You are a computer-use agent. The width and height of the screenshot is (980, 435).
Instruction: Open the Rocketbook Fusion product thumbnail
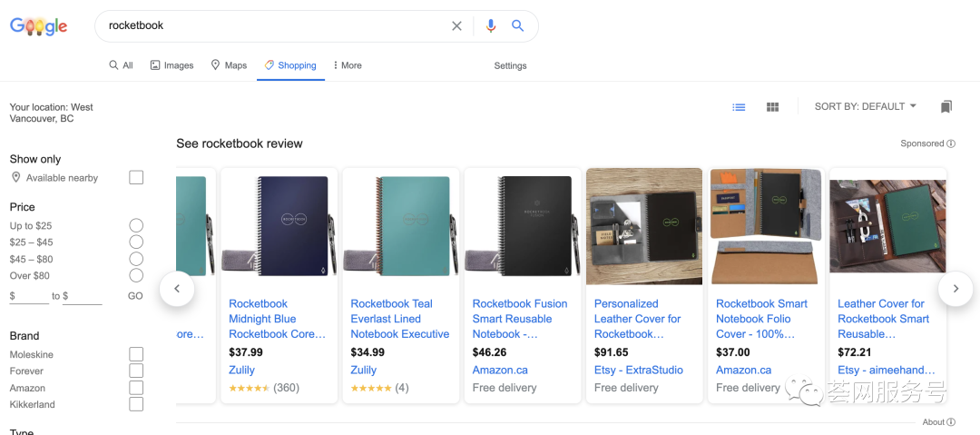tap(521, 225)
